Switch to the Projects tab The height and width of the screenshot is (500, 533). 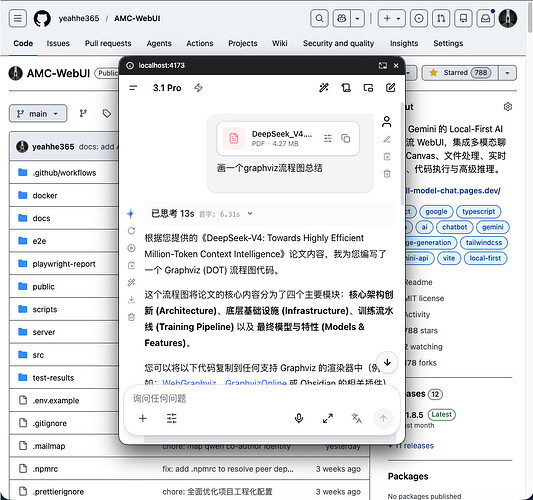point(243,44)
